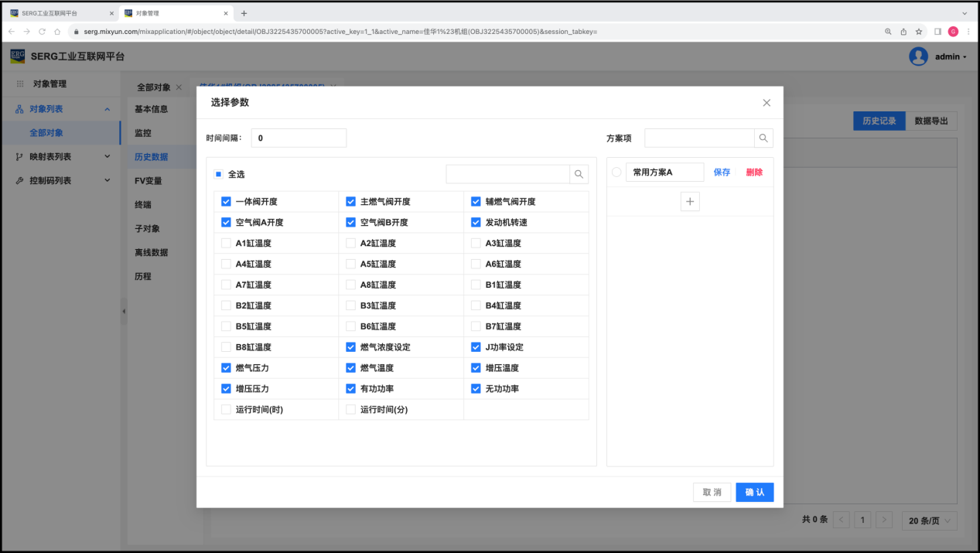Screen dimensions: 980x553
Task: Check the A1缸温度 checkbox
Action: pos(226,244)
